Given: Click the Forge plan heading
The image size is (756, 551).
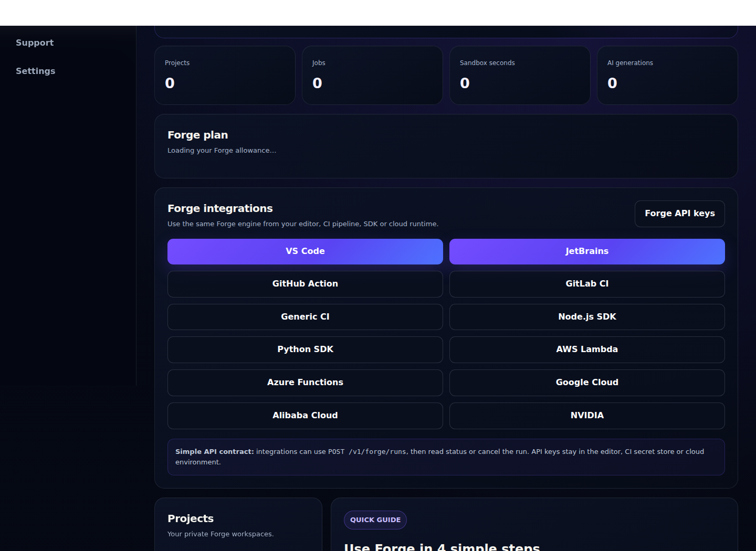Looking at the screenshot, I should click(x=197, y=135).
